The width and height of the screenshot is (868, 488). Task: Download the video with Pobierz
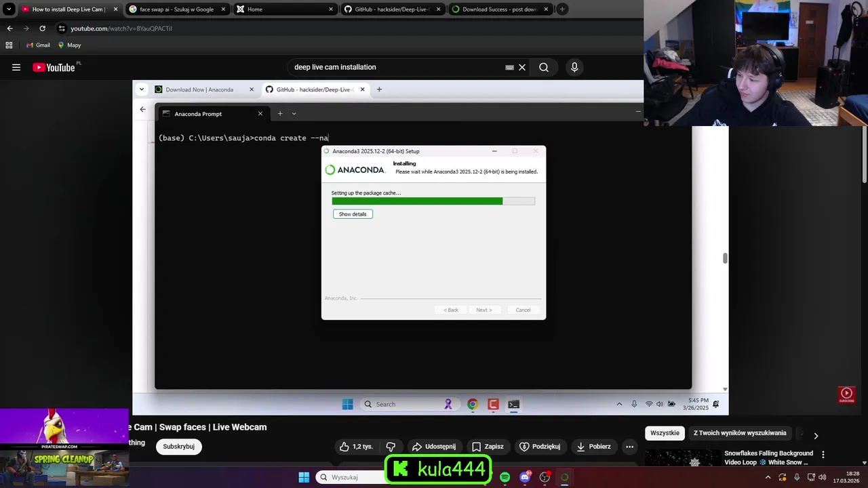point(594,447)
